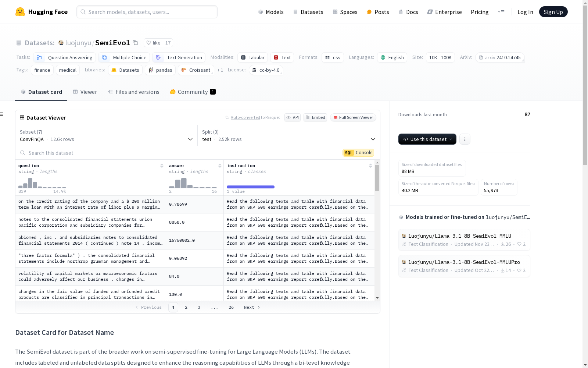Image resolution: width=588 pixels, height=368 pixels.
Task: Open Datasets in the top navigation
Action: click(308, 12)
